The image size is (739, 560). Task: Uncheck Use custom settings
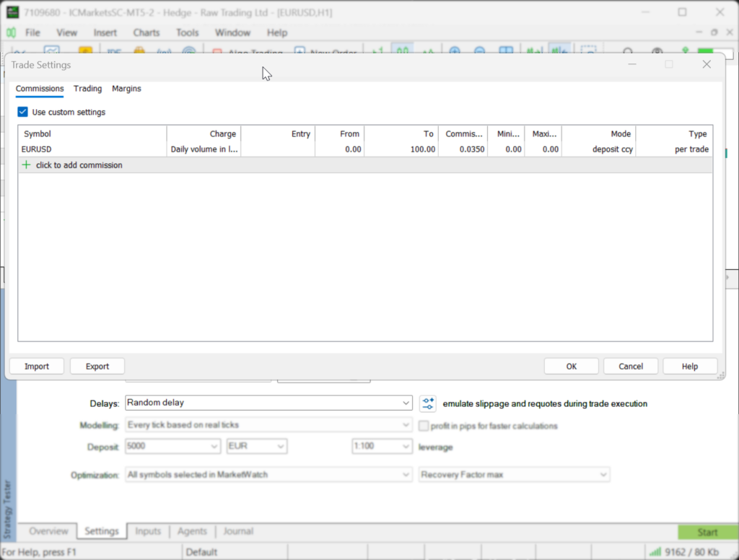(22, 112)
